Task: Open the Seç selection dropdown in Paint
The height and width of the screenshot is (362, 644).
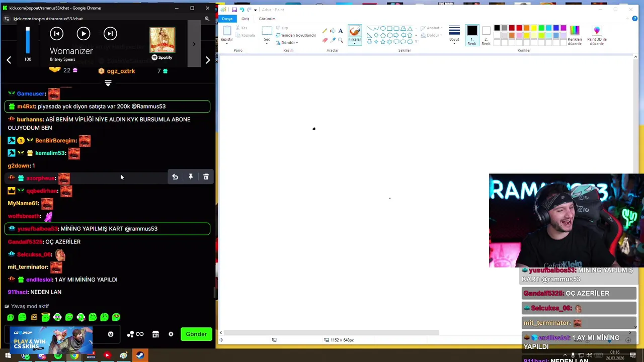Action: [x=267, y=41]
